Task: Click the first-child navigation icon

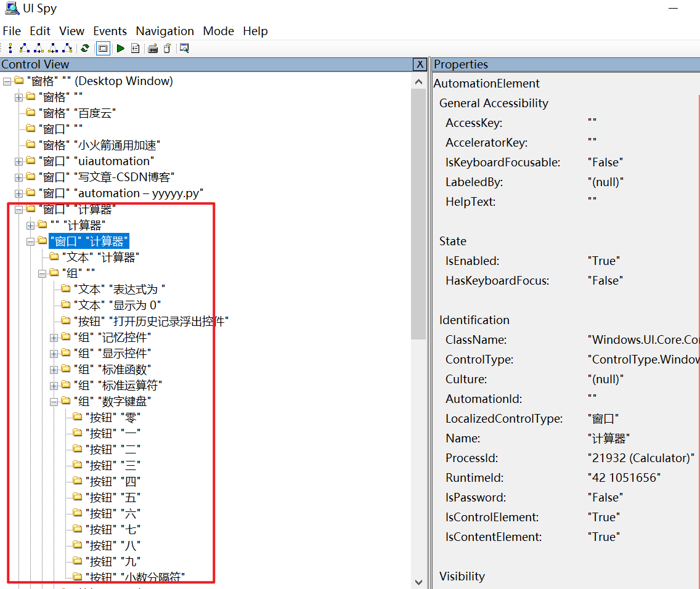Action: (23, 48)
